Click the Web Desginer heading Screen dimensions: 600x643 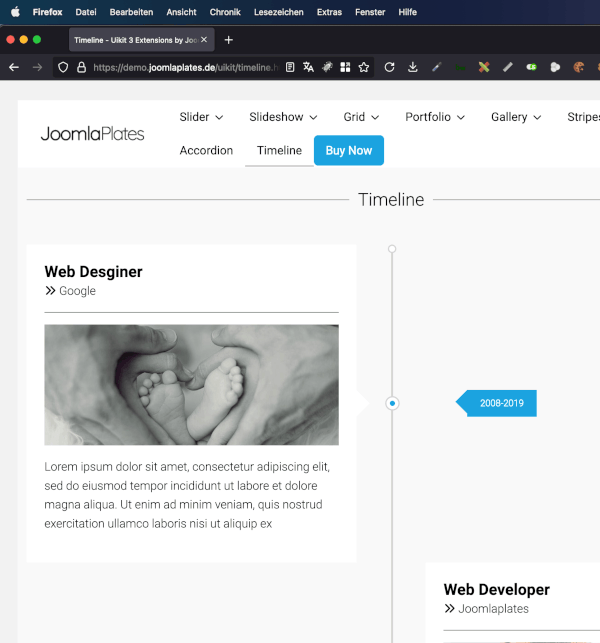tap(94, 271)
